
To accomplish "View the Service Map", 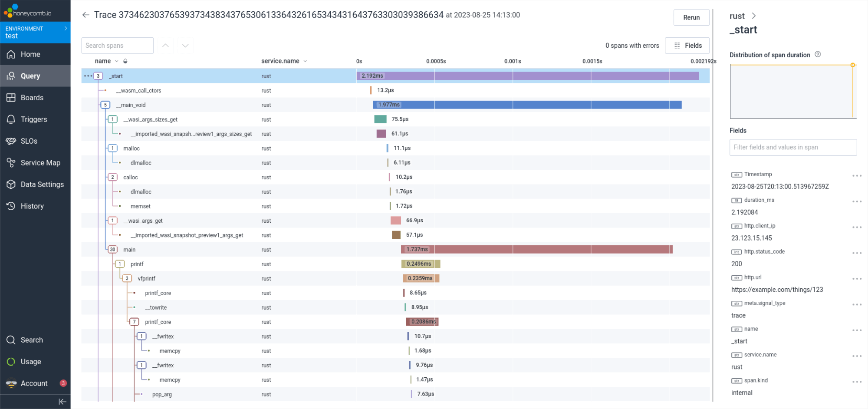I will (40, 162).
